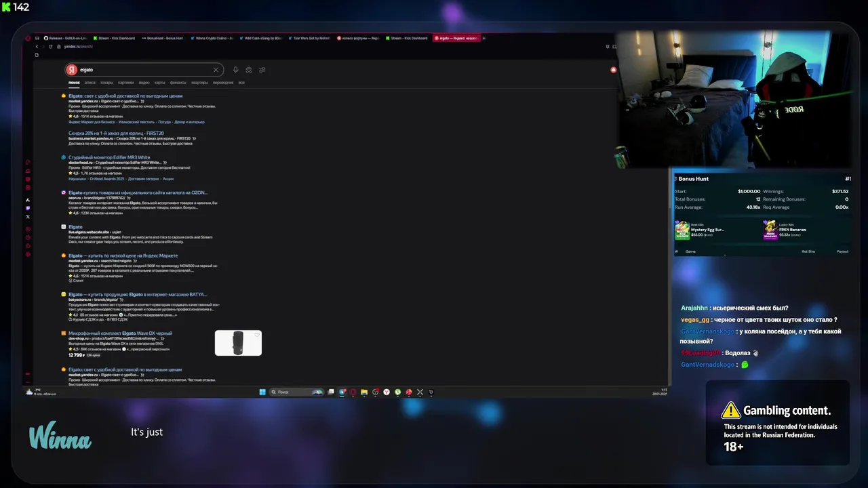Select the картинки search category tab
Viewport: 868px width, 488px height.
[126, 83]
